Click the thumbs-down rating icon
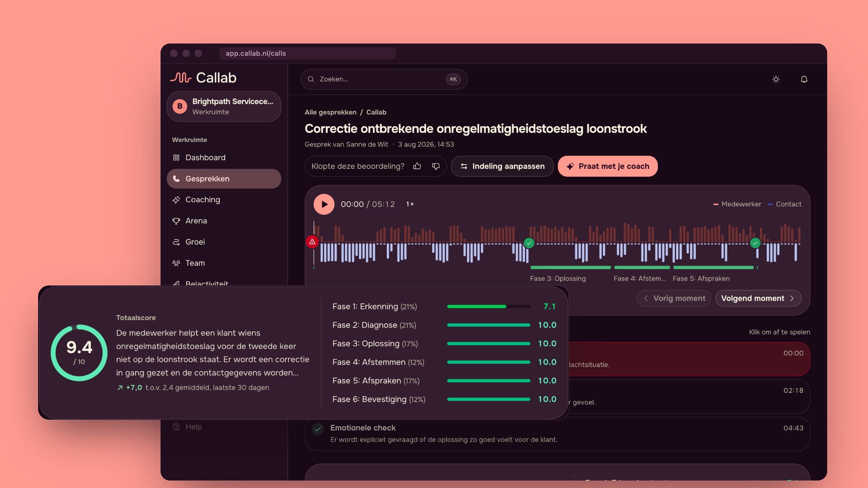This screenshot has width=868, height=488. (x=435, y=166)
